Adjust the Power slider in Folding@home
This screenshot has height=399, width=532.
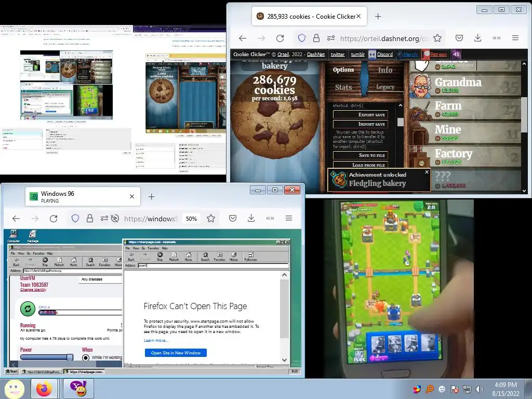coord(46,357)
